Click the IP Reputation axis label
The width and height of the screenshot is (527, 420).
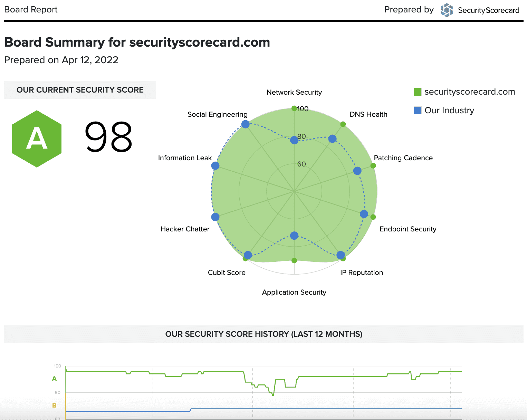[362, 273]
